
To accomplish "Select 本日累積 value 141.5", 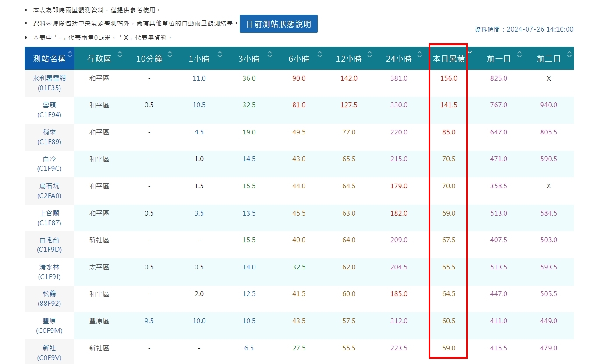I will tap(449, 105).
